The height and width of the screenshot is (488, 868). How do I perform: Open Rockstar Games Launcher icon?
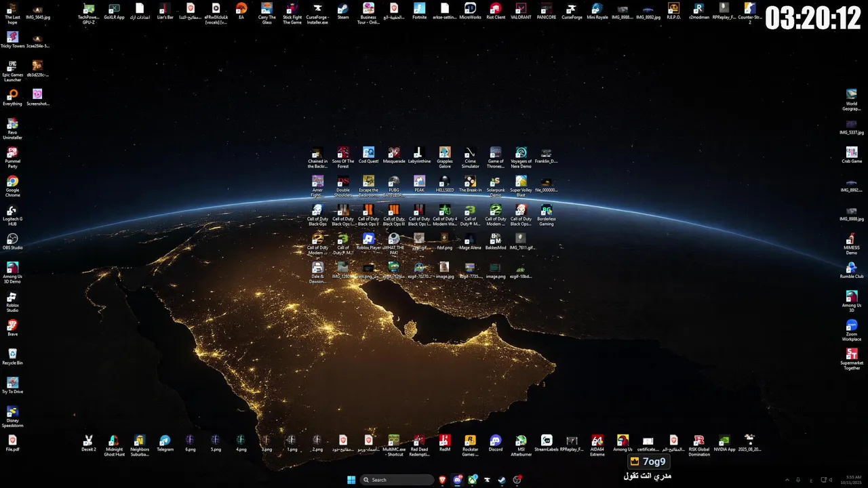470,445
